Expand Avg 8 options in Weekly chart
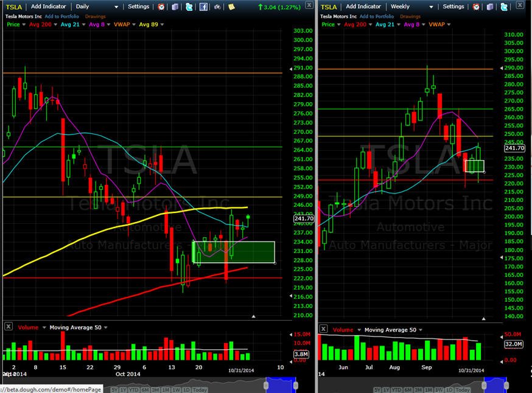Viewport: 532px width, 393px height. click(x=424, y=24)
